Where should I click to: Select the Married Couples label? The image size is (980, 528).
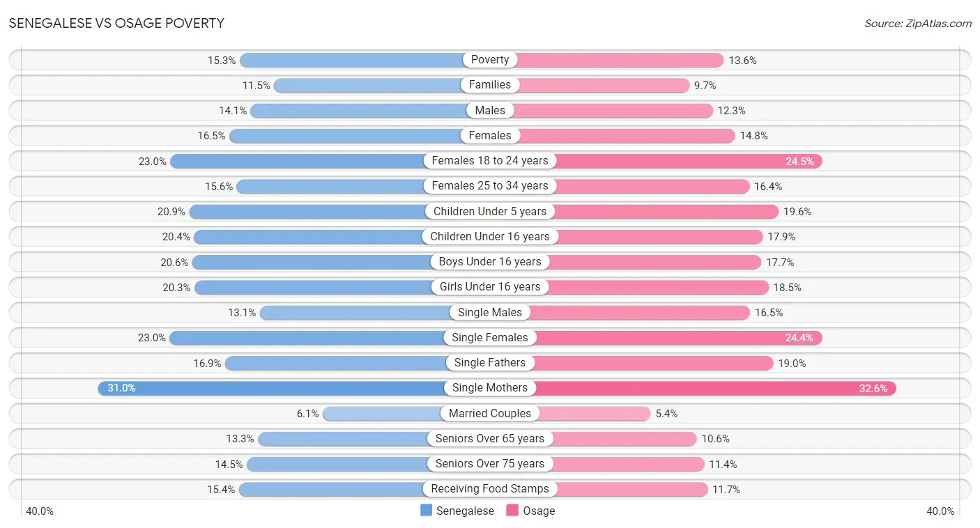[490, 413]
